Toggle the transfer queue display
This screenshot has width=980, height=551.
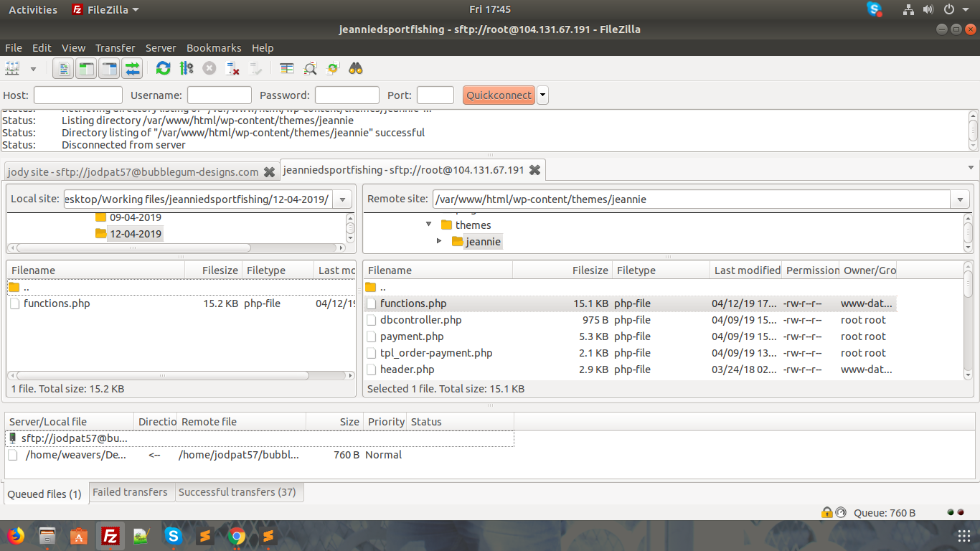point(132,69)
